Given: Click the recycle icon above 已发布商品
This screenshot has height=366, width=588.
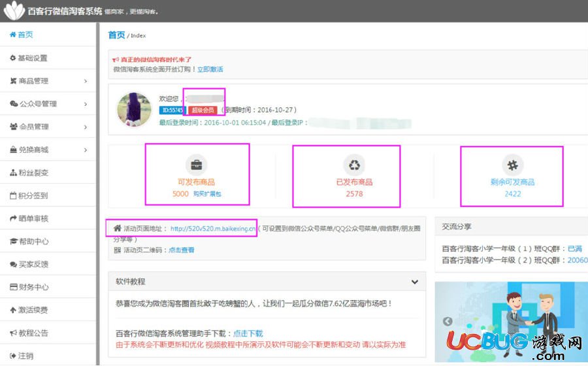Looking at the screenshot, I should pyautogui.click(x=354, y=165).
